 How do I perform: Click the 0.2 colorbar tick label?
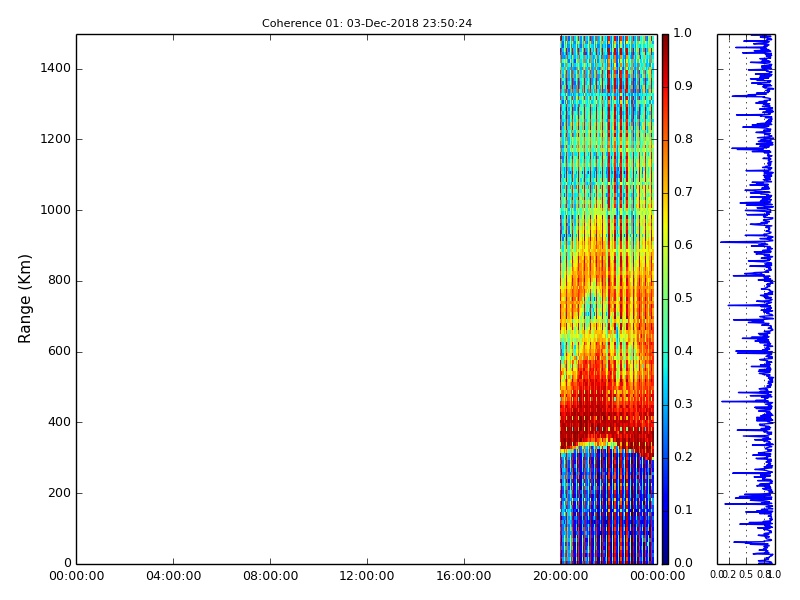coord(683,458)
